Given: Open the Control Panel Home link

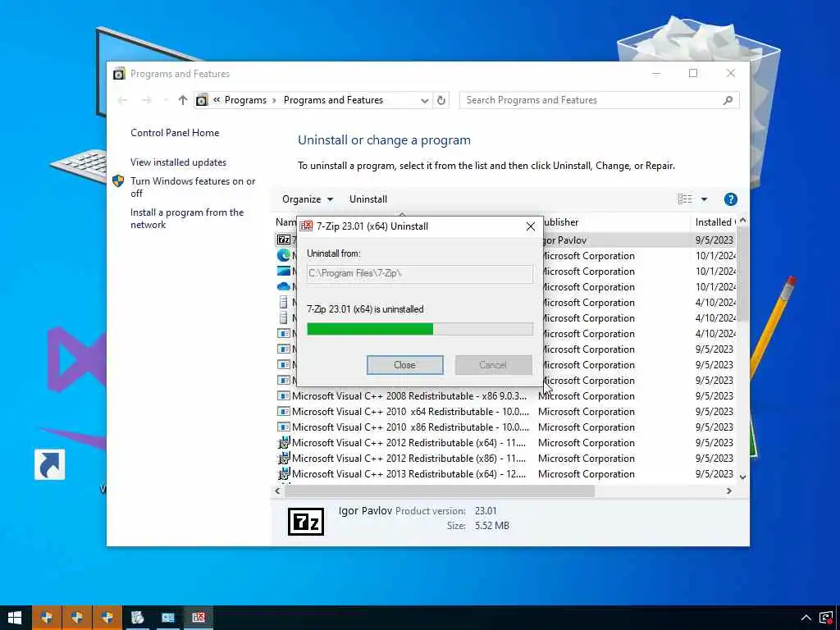Looking at the screenshot, I should 175,133.
